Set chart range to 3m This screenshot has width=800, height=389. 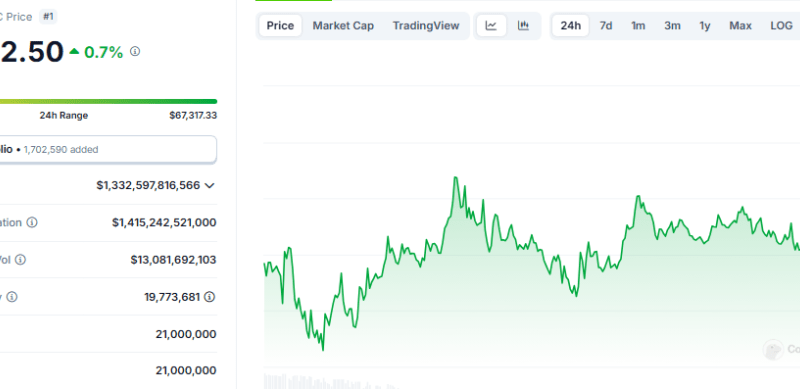[672, 26]
